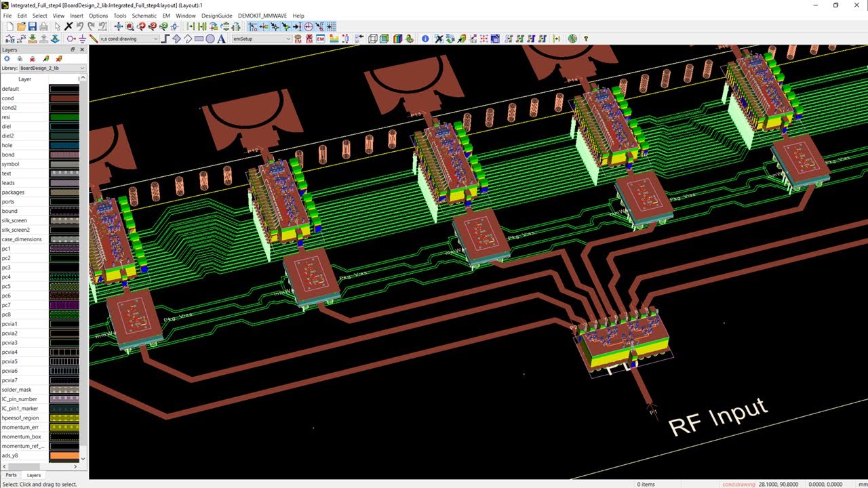Select the Insert Circle tool
The height and width of the screenshot is (488, 868).
click(x=210, y=39)
